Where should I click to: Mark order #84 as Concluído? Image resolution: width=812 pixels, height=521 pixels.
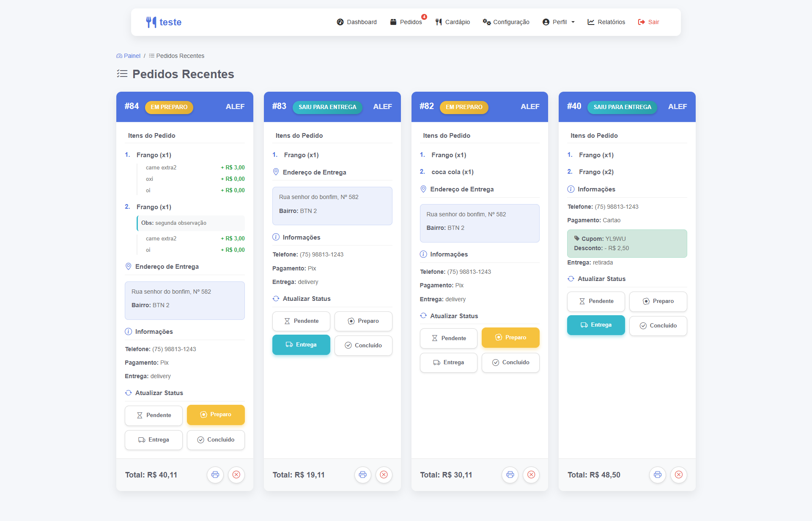point(216,440)
